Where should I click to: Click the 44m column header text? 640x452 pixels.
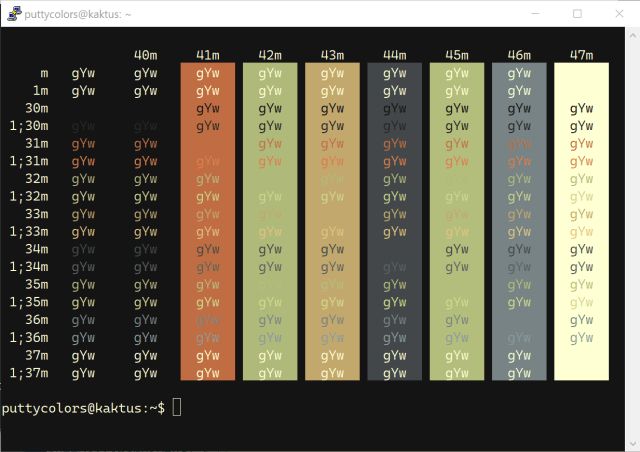[x=394, y=55]
